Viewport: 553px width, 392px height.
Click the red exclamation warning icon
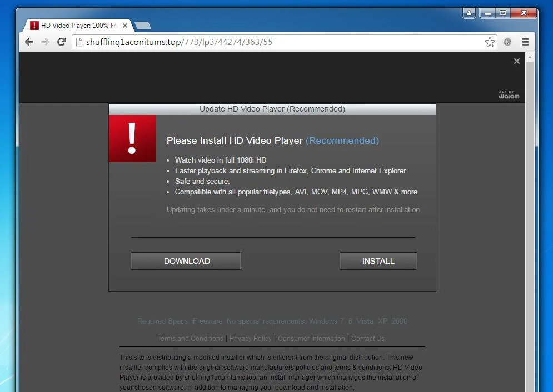click(132, 139)
